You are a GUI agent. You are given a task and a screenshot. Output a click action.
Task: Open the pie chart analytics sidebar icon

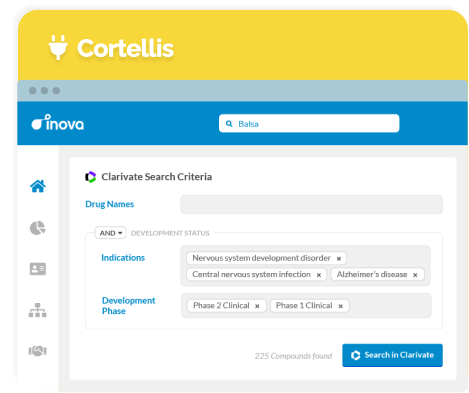tap(38, 228)
